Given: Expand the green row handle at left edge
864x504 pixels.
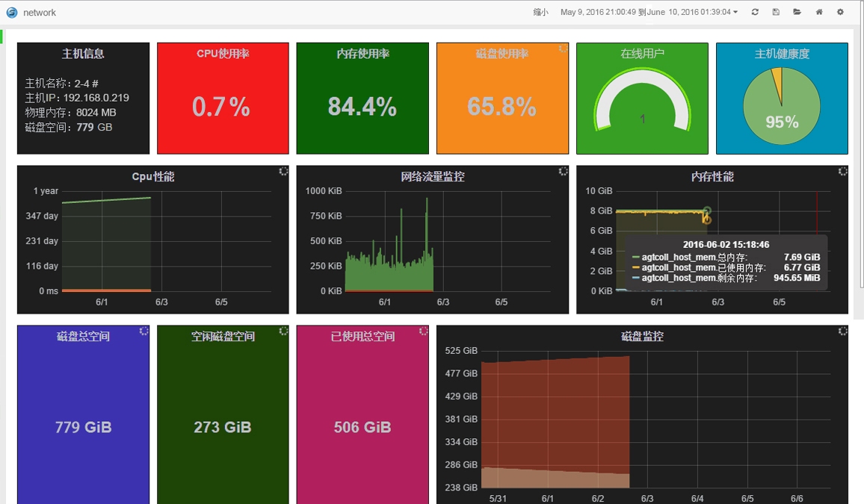Looking at the screenshot, I should (2, 36).
